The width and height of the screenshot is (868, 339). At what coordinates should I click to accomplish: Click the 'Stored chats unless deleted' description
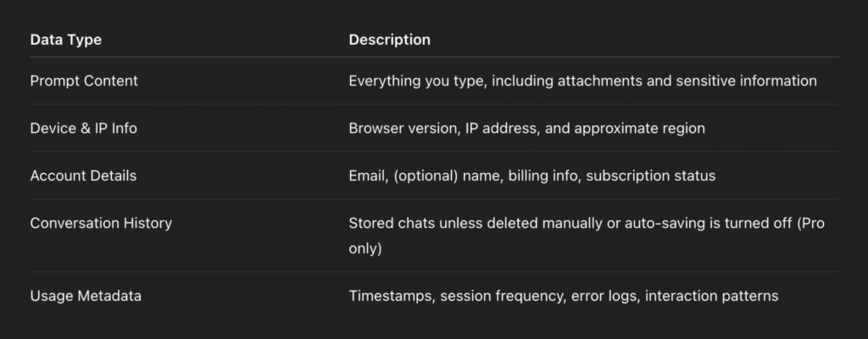[587, 236]
